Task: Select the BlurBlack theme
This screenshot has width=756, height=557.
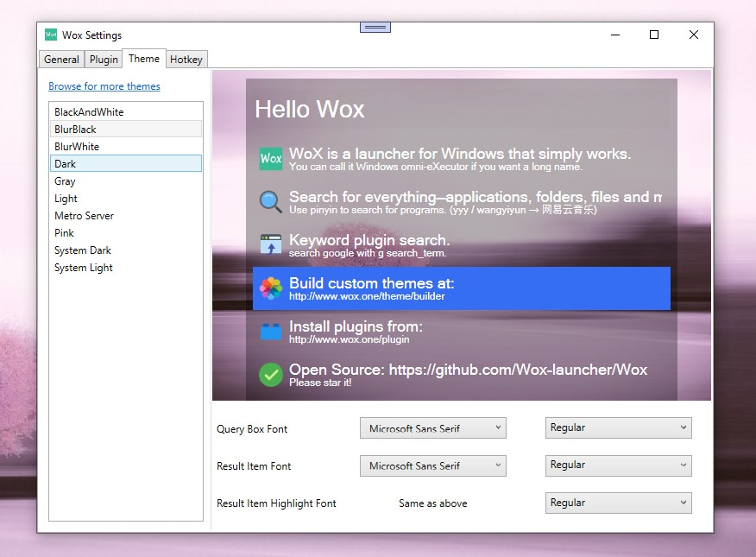Action: pyautogui.click(x=126, y=130)
